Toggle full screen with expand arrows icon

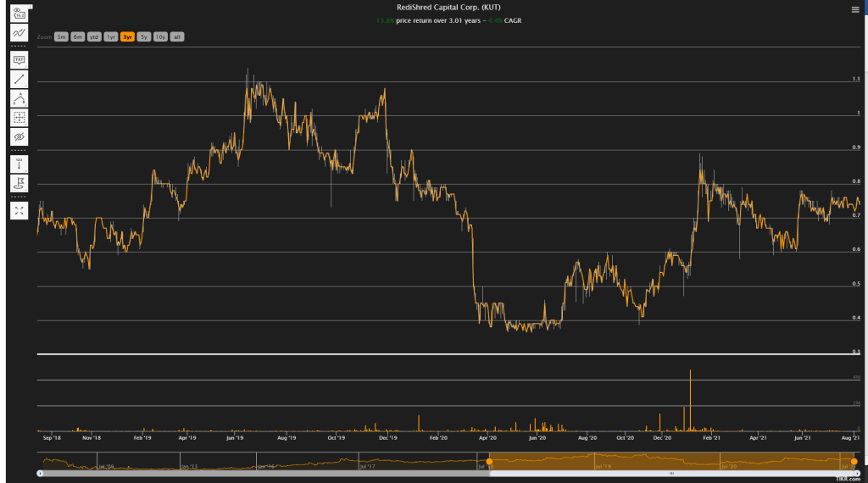(19, 211)
